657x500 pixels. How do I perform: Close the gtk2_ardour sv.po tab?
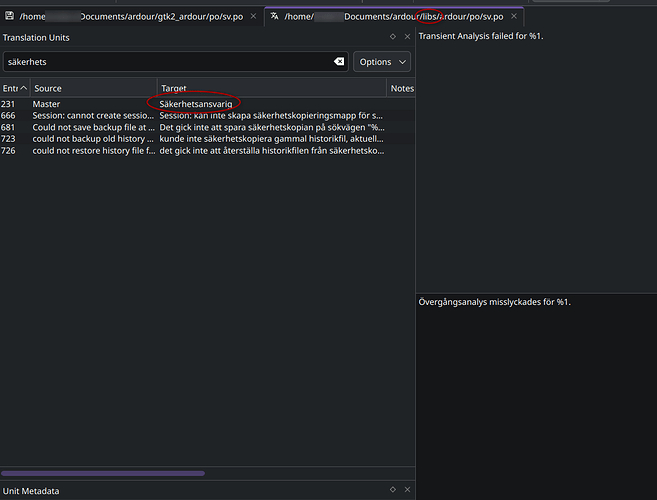coord(253,16)
